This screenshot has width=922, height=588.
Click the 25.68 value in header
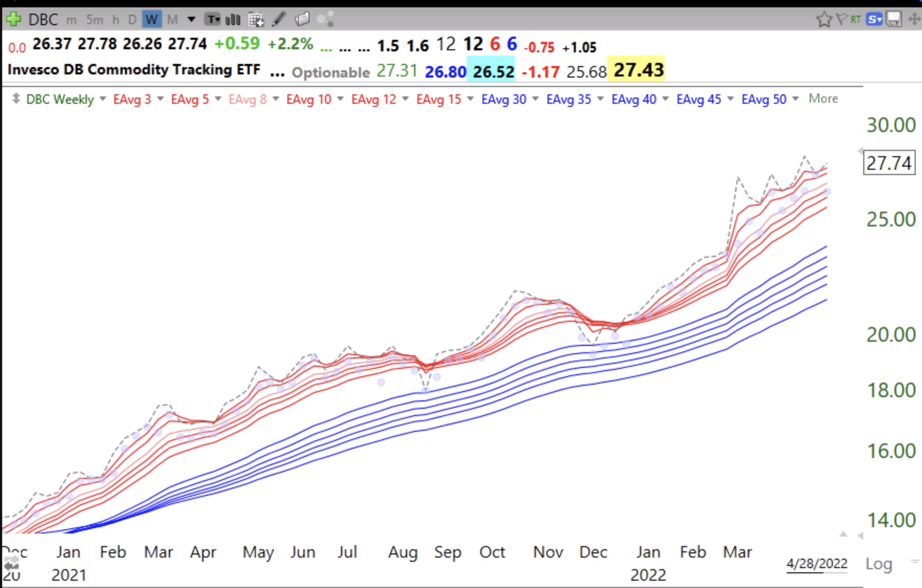[586, 72]
